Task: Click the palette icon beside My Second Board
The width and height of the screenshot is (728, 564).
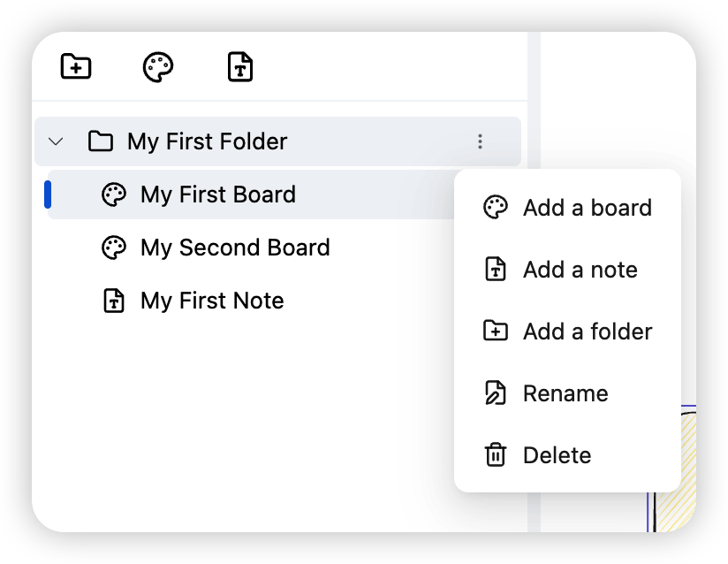Action: (114, 248)
